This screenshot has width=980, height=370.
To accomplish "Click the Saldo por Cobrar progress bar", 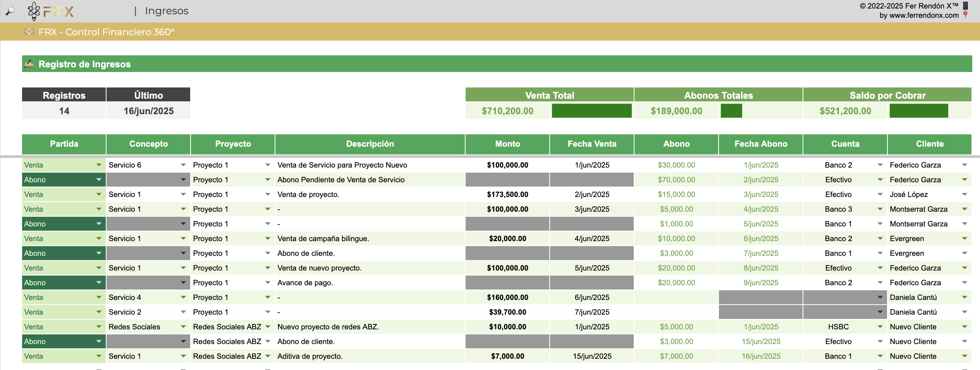I will tap(919, 111).
